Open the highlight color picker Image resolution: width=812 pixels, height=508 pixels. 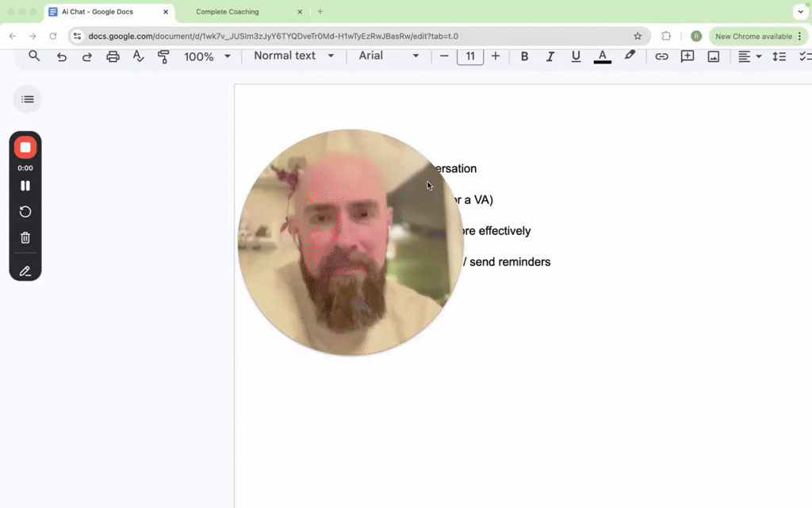(x=630, y=56)
